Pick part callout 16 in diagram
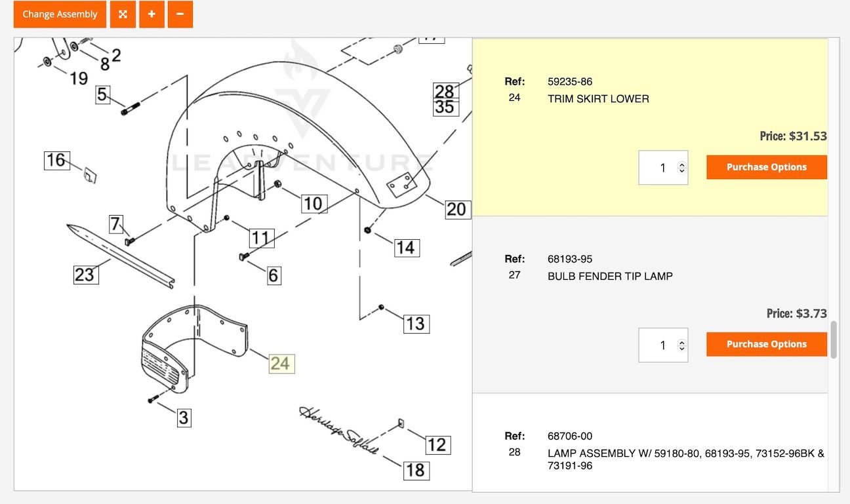This screenshot has width=850, height=504. pos(56,160)
